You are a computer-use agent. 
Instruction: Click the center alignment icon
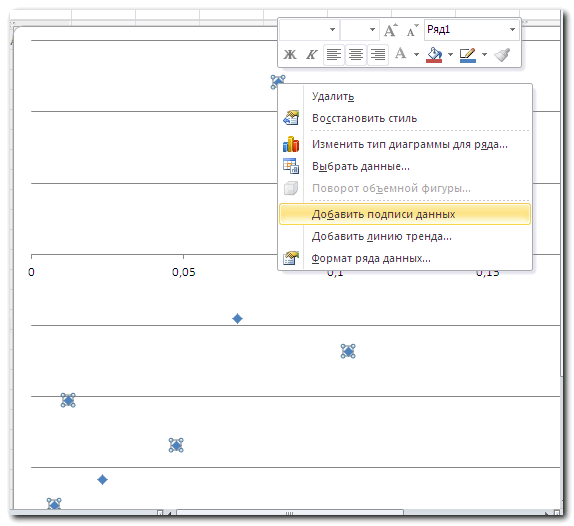click(x=355, y=55)
